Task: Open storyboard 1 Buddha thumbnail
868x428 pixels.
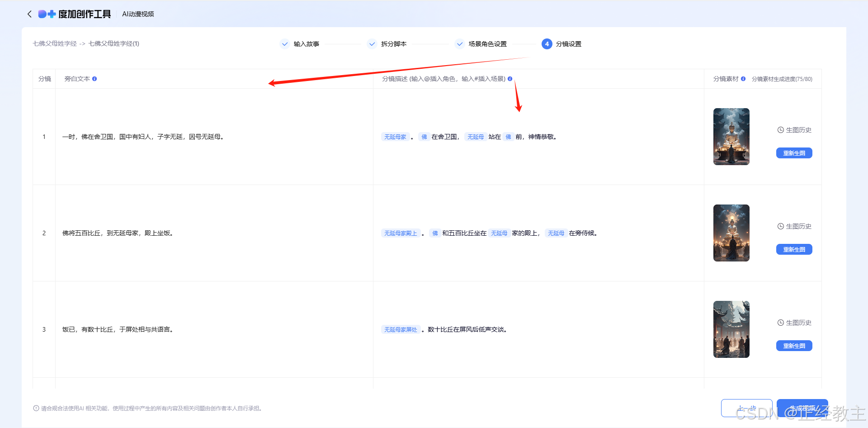Action: tap(731, 137)
